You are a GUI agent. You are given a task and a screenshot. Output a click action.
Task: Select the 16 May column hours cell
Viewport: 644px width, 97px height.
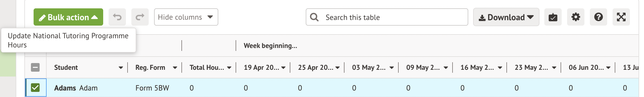click(480, 88)
